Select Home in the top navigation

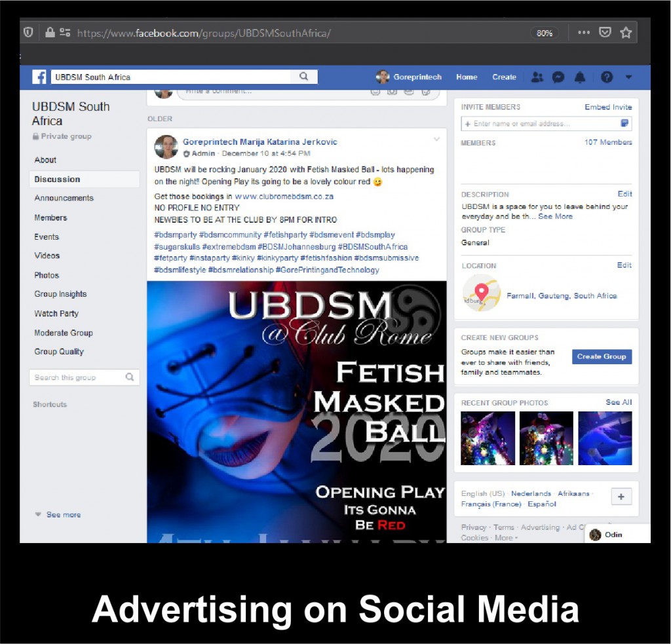click(467, 77)
